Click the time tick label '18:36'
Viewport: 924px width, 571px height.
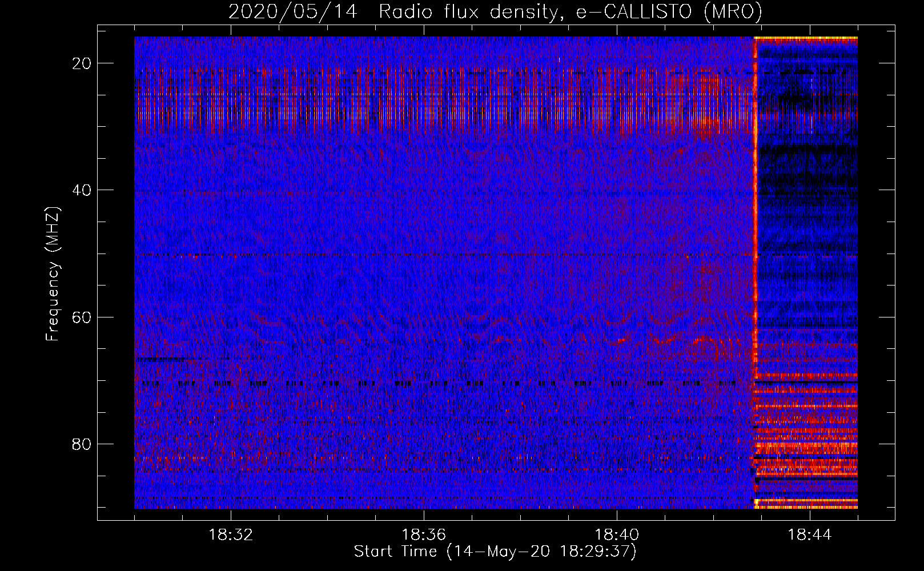pos(424,535)
